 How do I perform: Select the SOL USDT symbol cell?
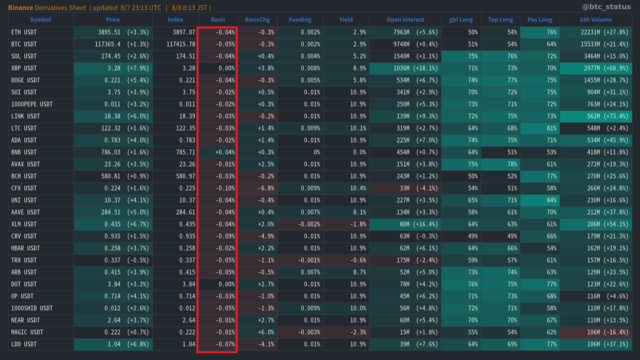pyautogui.click(x=41, y=56)
